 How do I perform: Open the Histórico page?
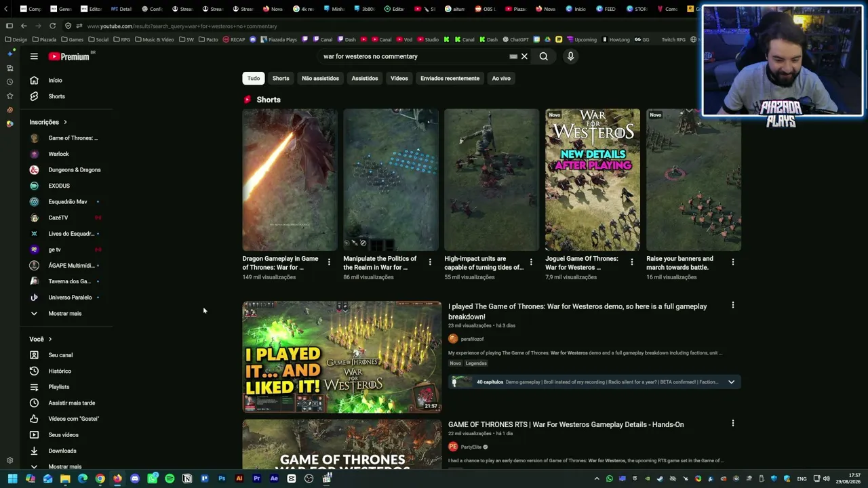[68, 371]
